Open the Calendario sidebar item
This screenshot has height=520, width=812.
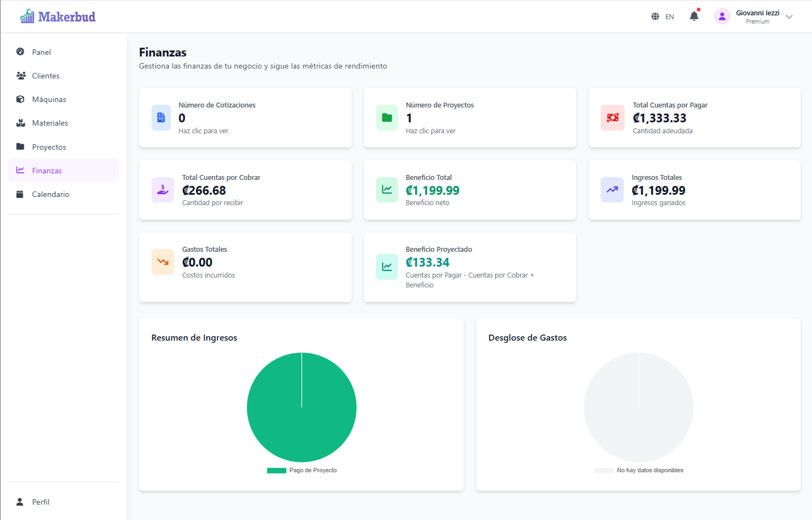pyautogui.click(x=51, y=194)
